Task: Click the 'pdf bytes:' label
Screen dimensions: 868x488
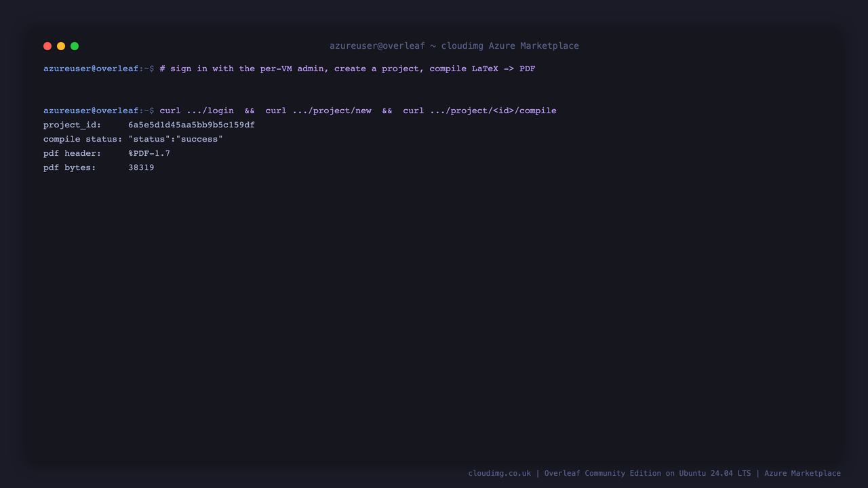Action: point(70,167)
